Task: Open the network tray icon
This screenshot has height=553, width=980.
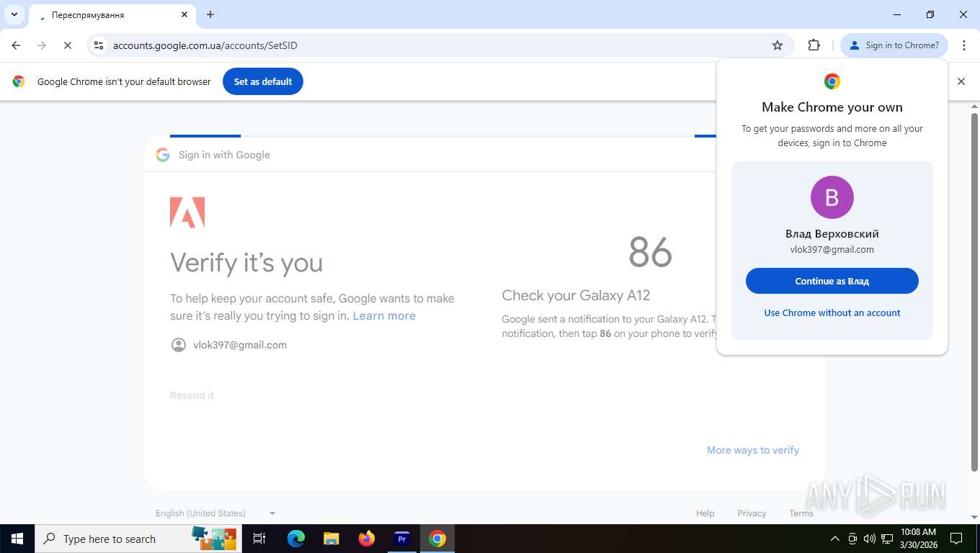Action: tap(887, 539)
